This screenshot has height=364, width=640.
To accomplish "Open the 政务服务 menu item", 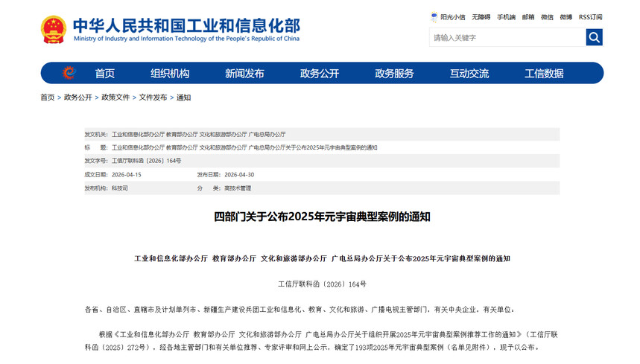I will (x=394, y=74).
